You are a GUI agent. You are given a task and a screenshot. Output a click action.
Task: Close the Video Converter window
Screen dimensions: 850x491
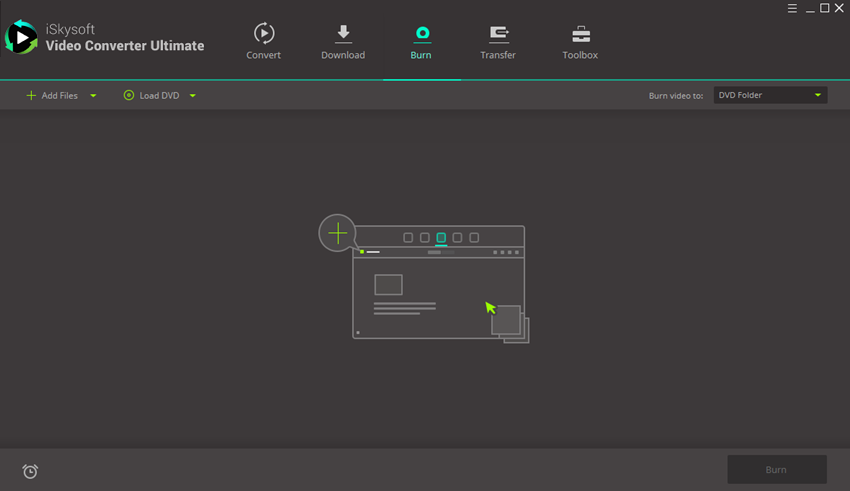840,8
